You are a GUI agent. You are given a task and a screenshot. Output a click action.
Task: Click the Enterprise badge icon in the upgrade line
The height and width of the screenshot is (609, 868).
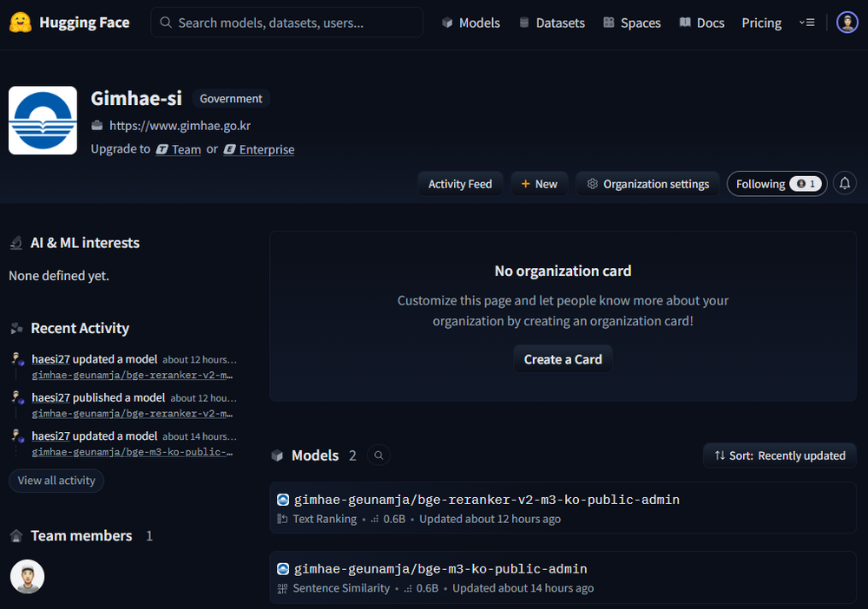point(230,149)
